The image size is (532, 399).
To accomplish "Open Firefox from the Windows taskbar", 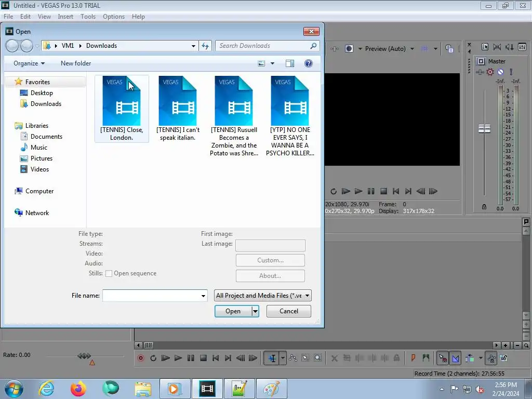I will [x=78, y=389].
